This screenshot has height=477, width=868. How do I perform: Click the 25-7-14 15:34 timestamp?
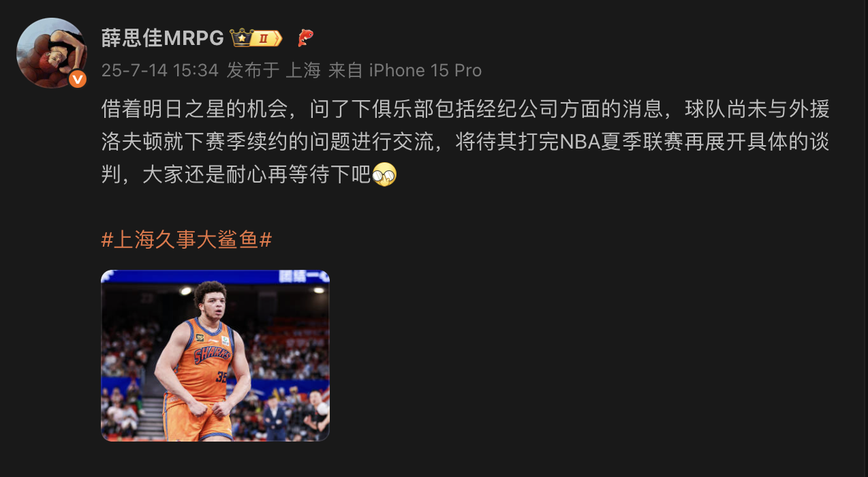160,71
